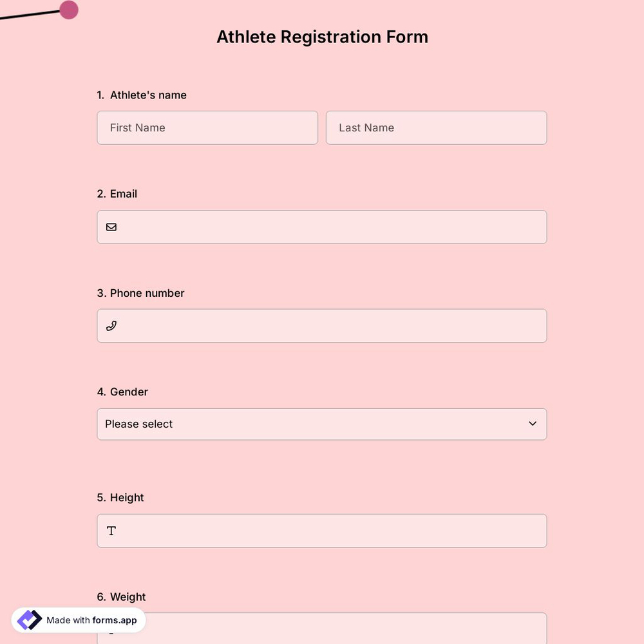Click inside the Phone number input box
This screenshot has height=644, width=644.
322,325
